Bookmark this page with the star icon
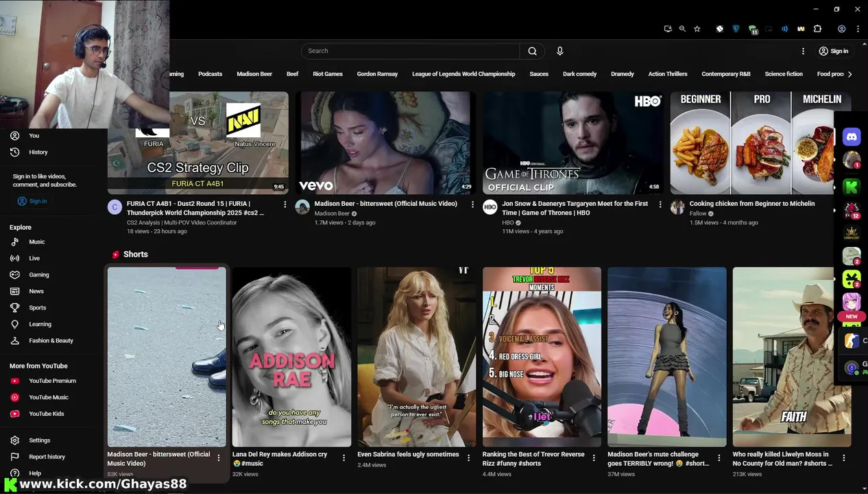 pos(697,29)
